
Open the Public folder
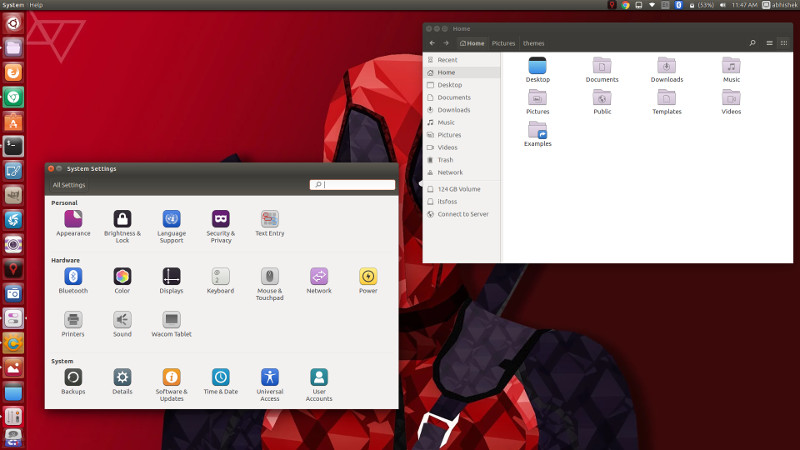tap(602, 102)
